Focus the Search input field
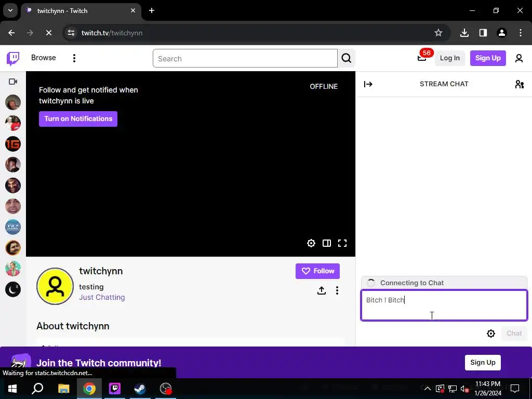532x399 pixels. (x=245, y=58)
